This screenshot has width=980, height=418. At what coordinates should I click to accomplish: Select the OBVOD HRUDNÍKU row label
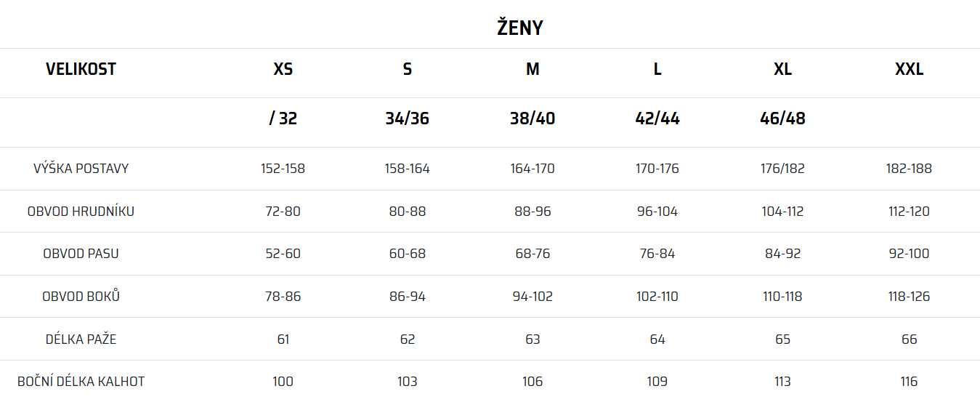81,212
